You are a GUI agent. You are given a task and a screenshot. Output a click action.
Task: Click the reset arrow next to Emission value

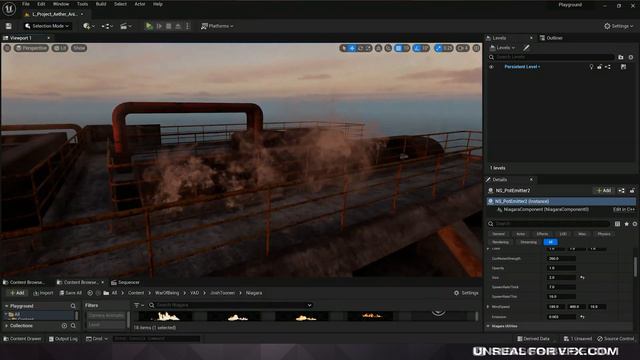(x=582, y=317)
